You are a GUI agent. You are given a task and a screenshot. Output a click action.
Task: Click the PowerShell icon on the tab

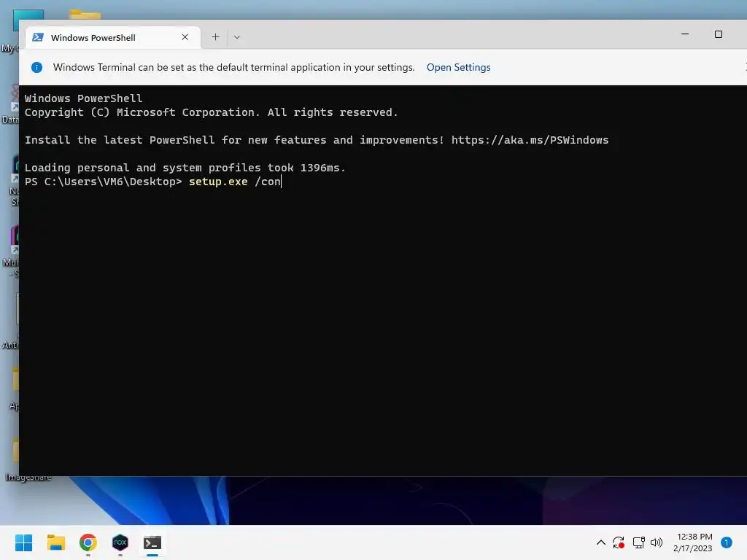[38, 37]
